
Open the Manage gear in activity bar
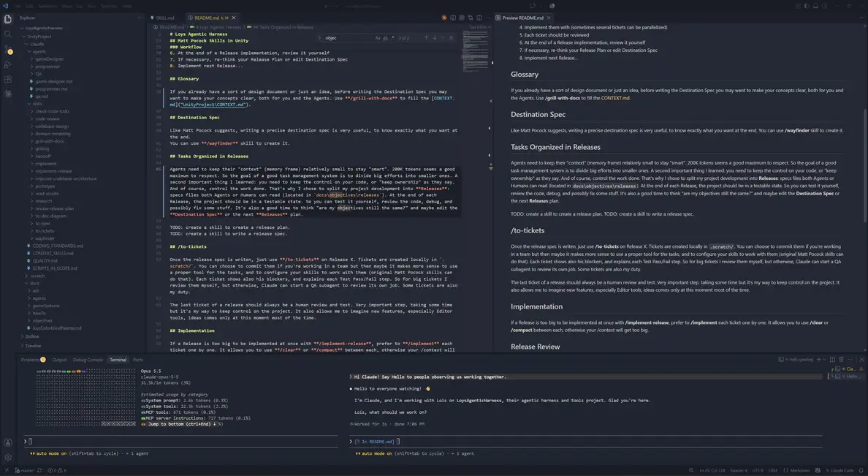8,457
